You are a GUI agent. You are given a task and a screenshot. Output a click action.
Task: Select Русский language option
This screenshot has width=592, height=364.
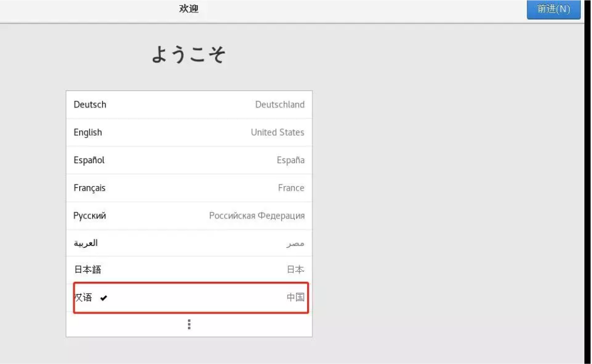point(90,215)
